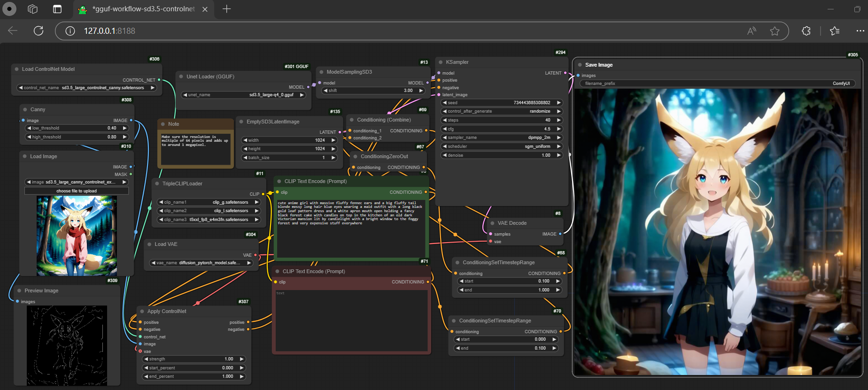Viewport: 868px width, 390px height.
Task: Edit the filename_prefix field
Action: click(x=717, y=84)
